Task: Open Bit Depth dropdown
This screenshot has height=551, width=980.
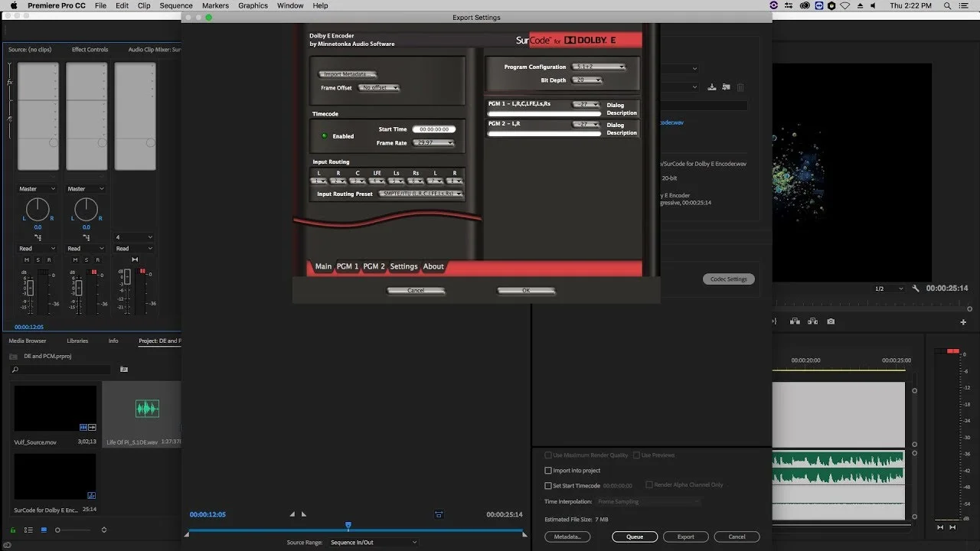Action: coord(587,80)
